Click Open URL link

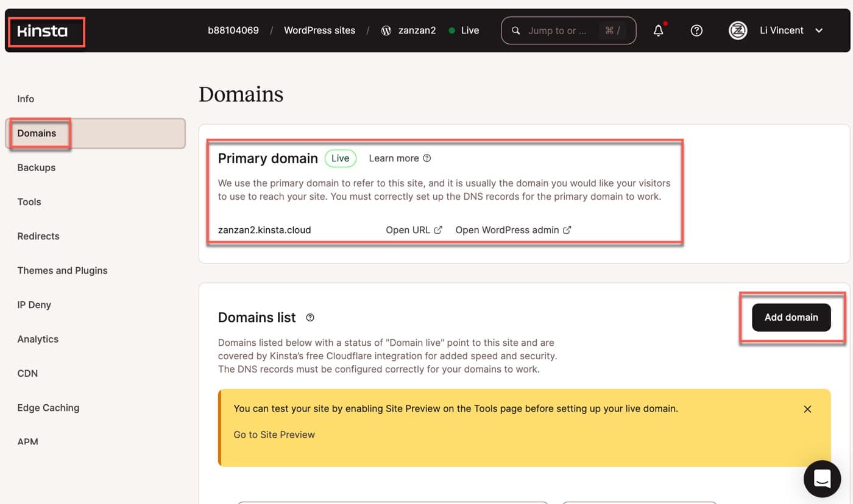click(x=414, y=230)
